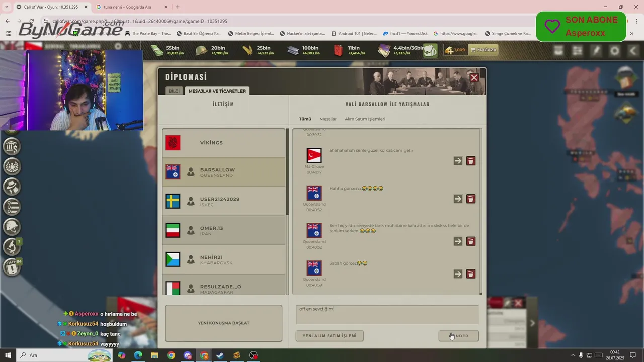Screen dimensions: 644x362
Task: Open the Vikings coalition conversation
Action: [223, 143]
